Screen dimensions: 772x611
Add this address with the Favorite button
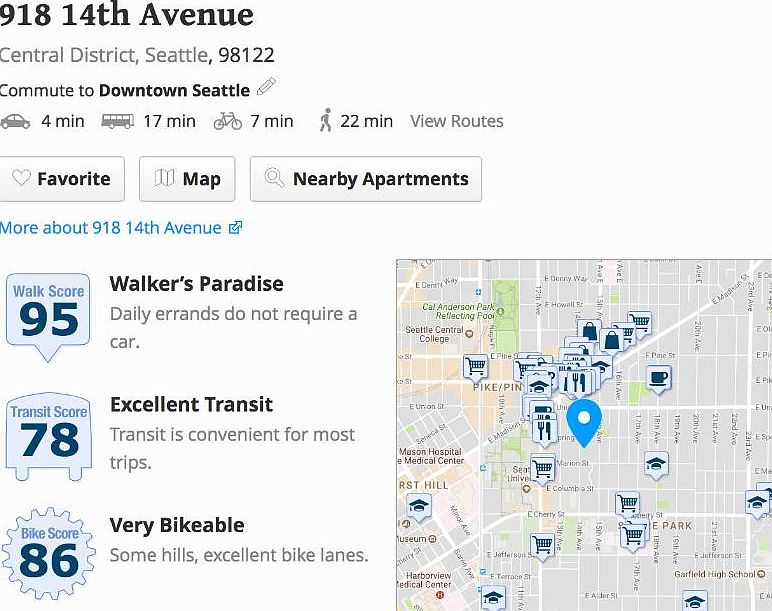point(62,179)
